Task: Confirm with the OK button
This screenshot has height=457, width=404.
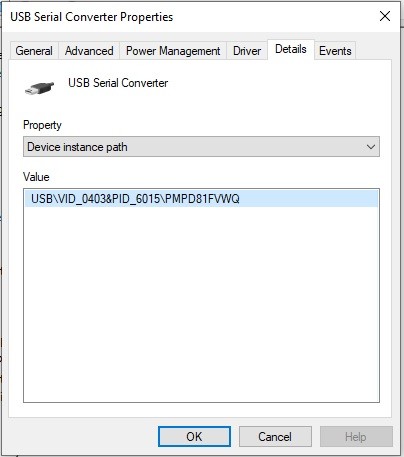Action: pos(194,437)
